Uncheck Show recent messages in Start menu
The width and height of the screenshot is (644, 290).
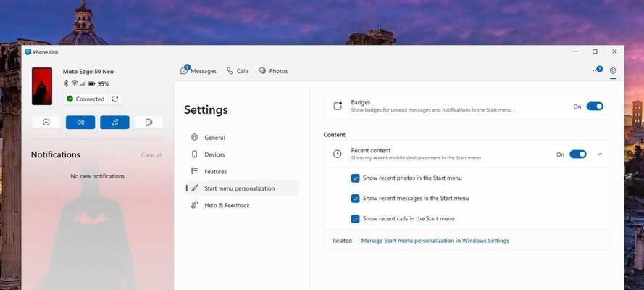coord(355,199)
